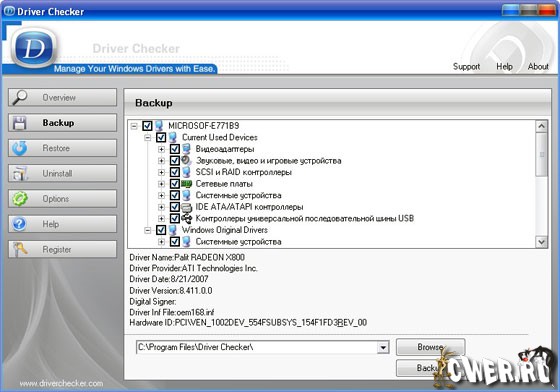Screen dimensions: 560x392
Task: Toggle IDE ATA/ATAPI контроллеры checkbox
Action: 175,207
